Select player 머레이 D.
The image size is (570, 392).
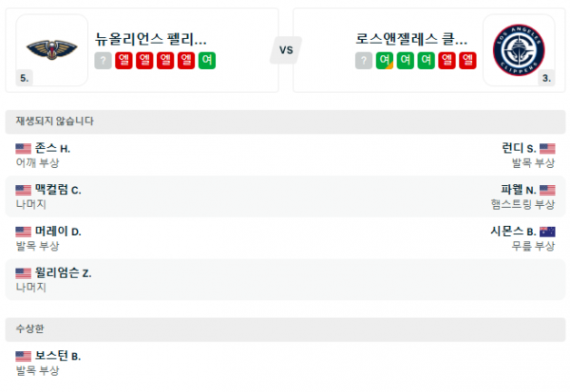58,232
